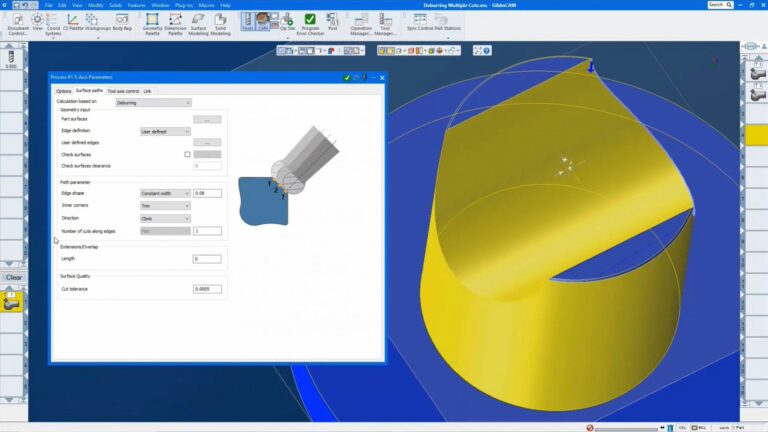Open the CS Palette
The image size is (768, 432).
click(x=72, y=23)
